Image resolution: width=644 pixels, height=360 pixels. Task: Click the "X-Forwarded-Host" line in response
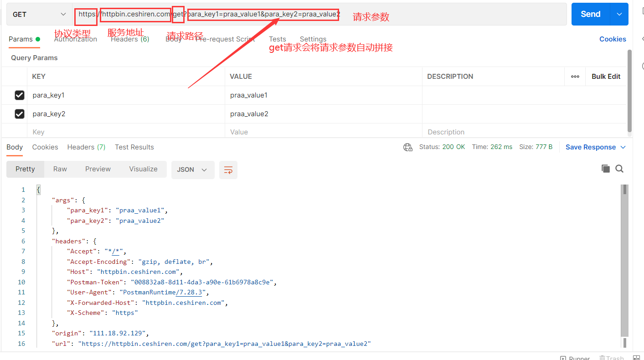pos(147,303)
